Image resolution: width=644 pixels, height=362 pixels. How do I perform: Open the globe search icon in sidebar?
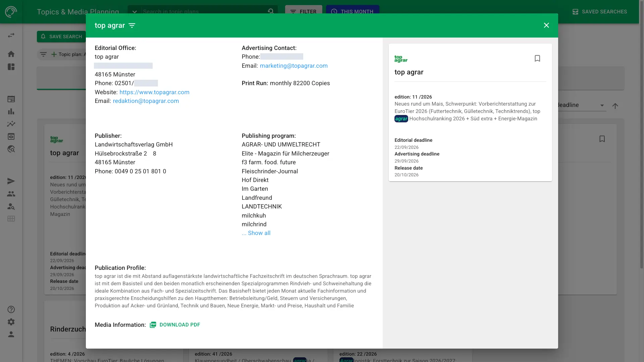point(11,149)
